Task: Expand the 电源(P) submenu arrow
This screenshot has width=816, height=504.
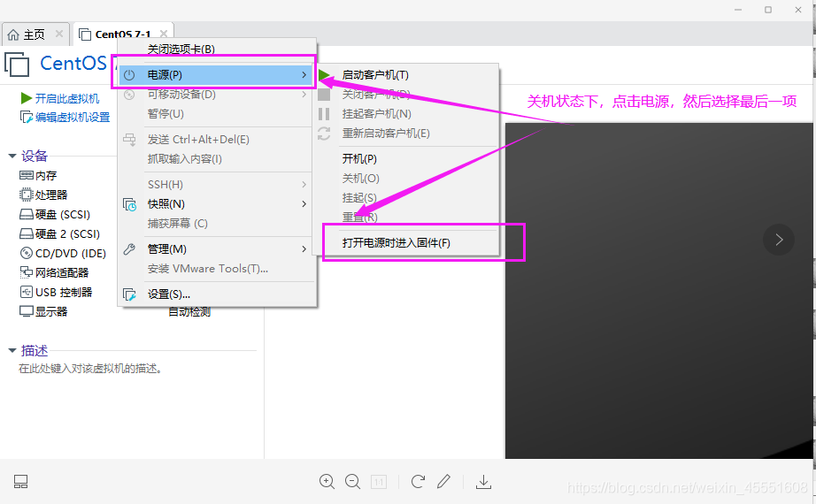Action: click(304, 75)
